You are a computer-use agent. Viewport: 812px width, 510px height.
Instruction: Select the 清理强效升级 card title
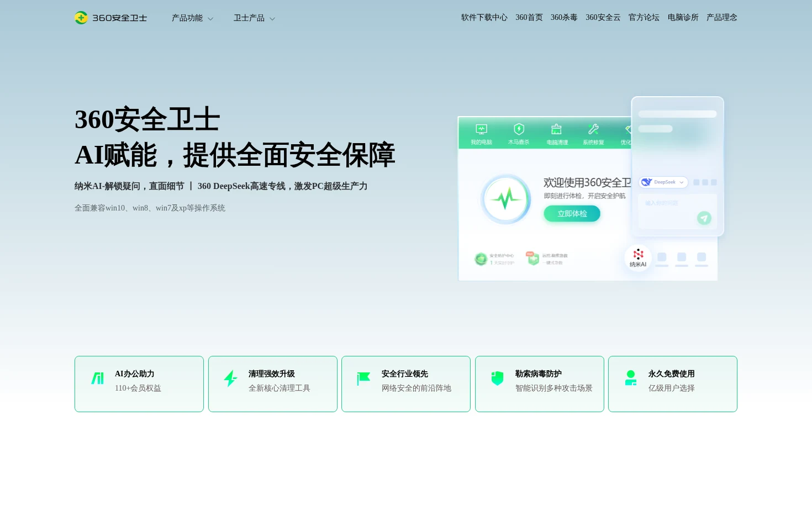point(272,374)
